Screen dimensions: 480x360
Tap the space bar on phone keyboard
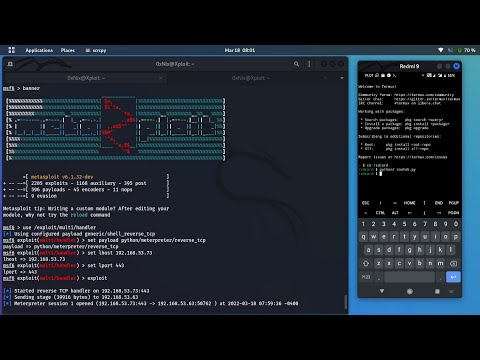tap(409, 277)
